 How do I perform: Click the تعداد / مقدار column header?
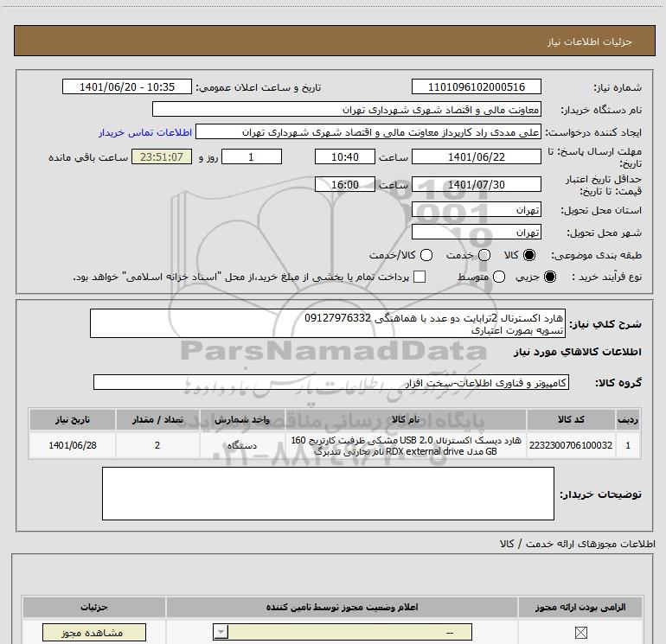tap(157, 419)
